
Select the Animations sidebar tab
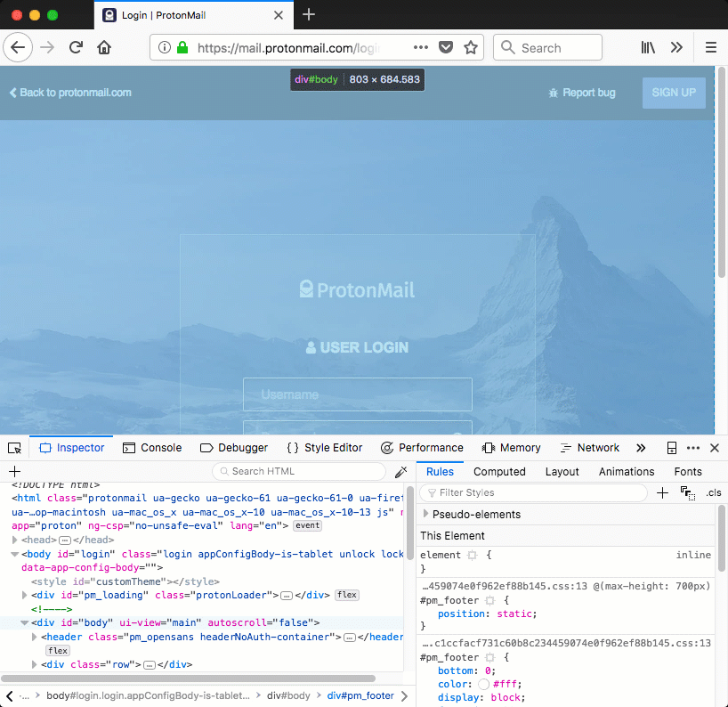(x=627, y=472)
